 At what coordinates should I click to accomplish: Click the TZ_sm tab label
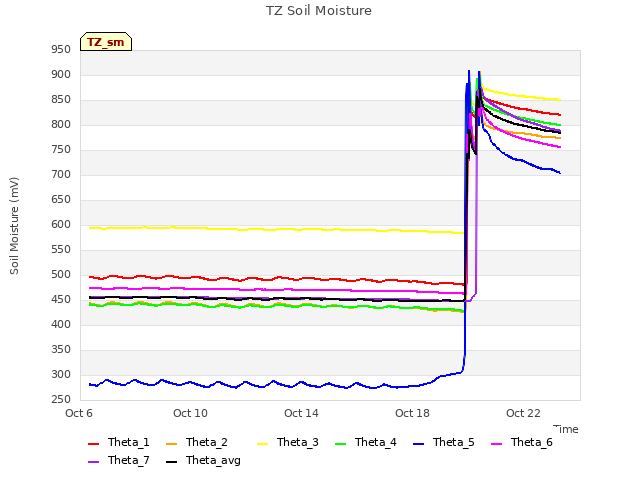(105, 42)
